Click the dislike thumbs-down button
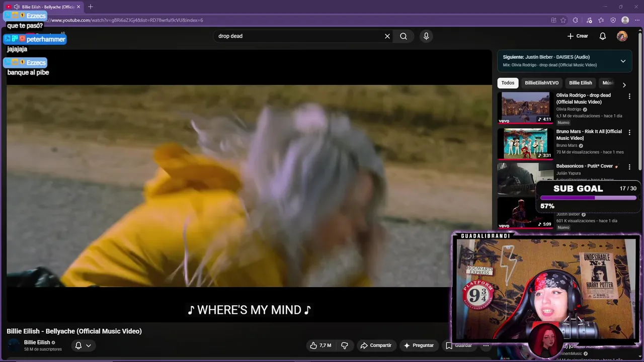Screen dimensions: 644x362 (x=345, y=345)
